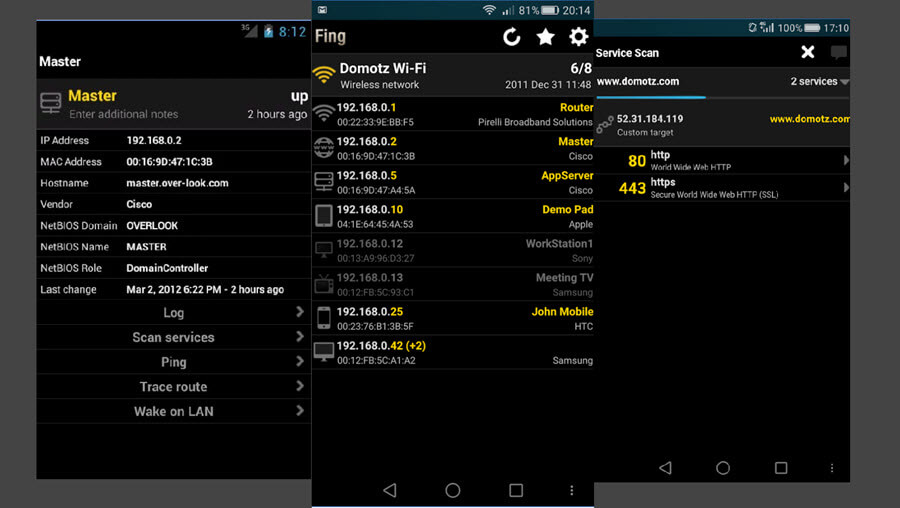Open the John Mobile device name

(562, 312)
